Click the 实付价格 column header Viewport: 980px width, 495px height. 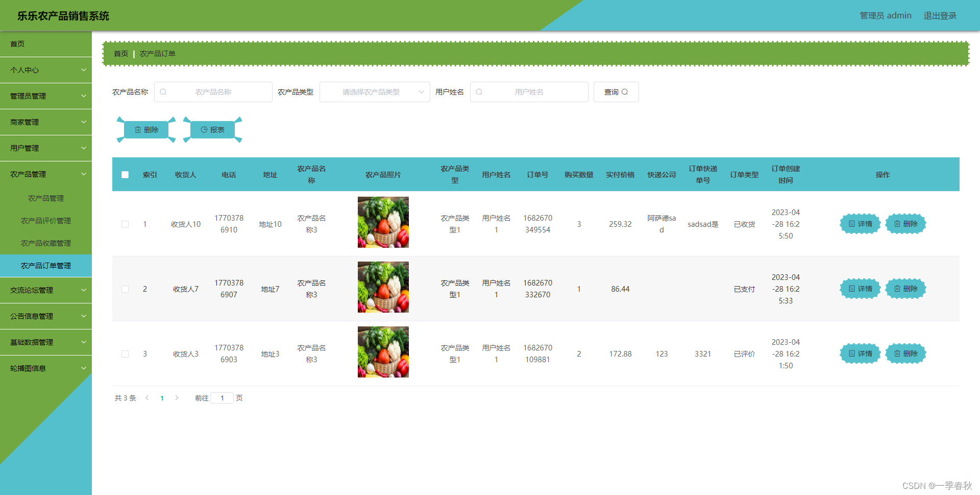620,175
